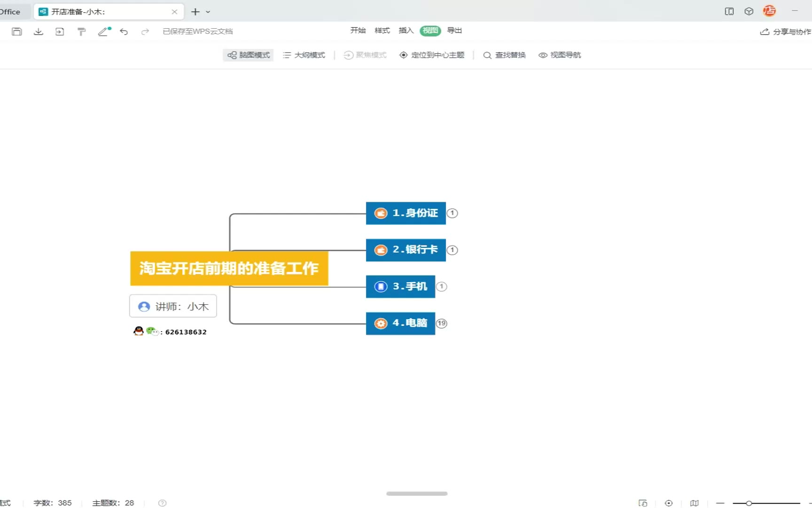
Task: Open the WPS user avatar icon
Action: click(x=769, y=11)
